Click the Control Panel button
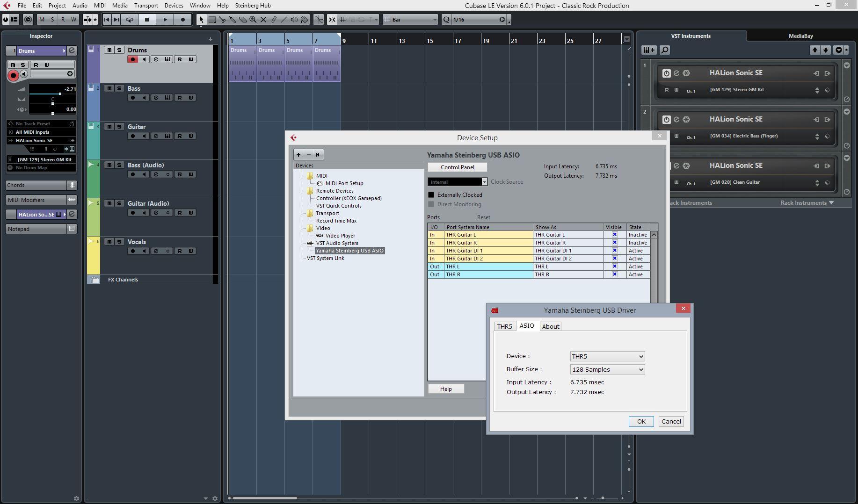 tap(458, 167)
